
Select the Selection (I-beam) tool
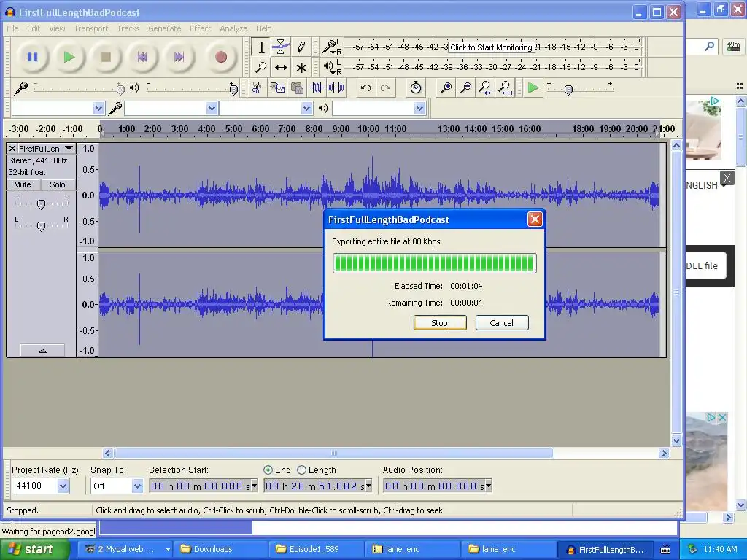coord(261,47)
